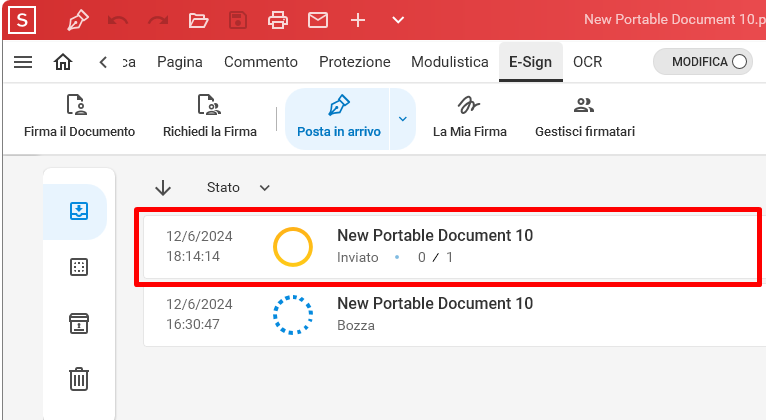766x420 pixels.
Task: Open the Bozza draft document entry
Action: click(x=454, y=315)
